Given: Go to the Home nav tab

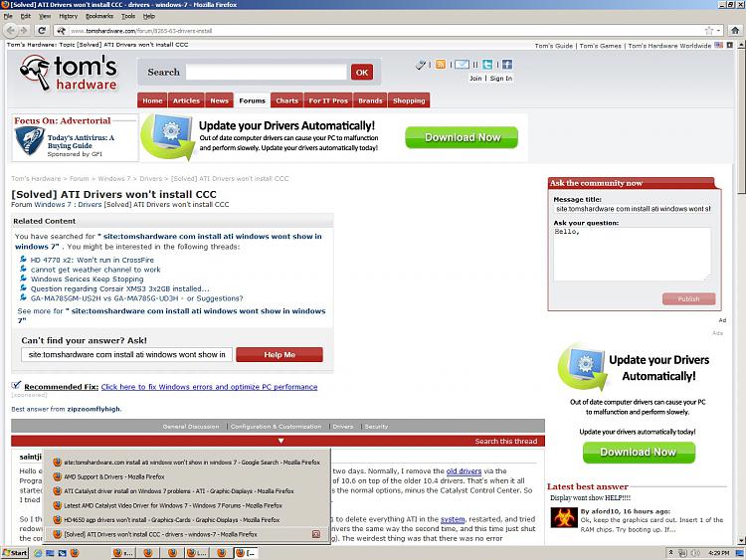Looking at the screenshot, I should [152, 100].
